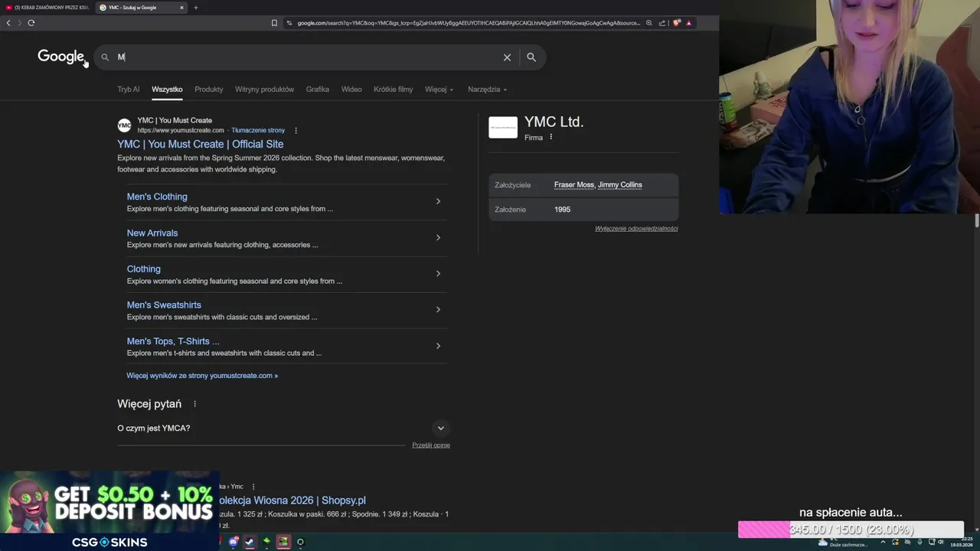Image resolution: width=980 pixels, height=551 pixels.
Task: Open YMC | You Must Create Official Site
Action: 200,144
